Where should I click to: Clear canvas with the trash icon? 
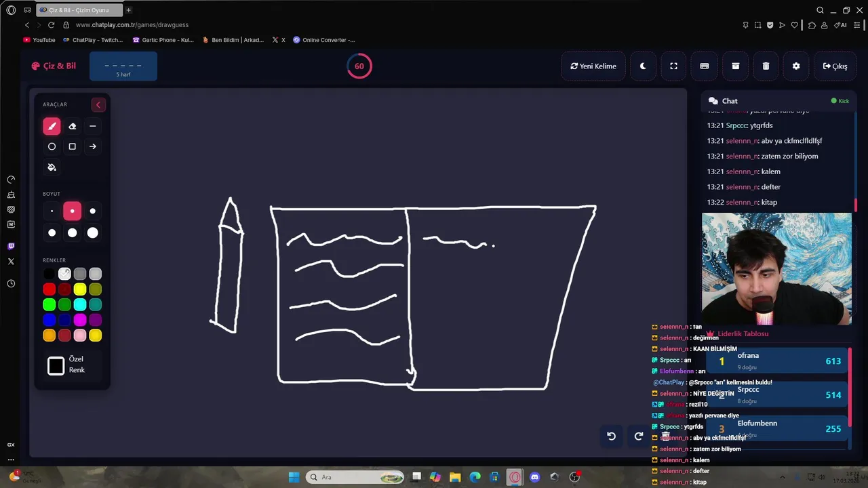[766, 66]
